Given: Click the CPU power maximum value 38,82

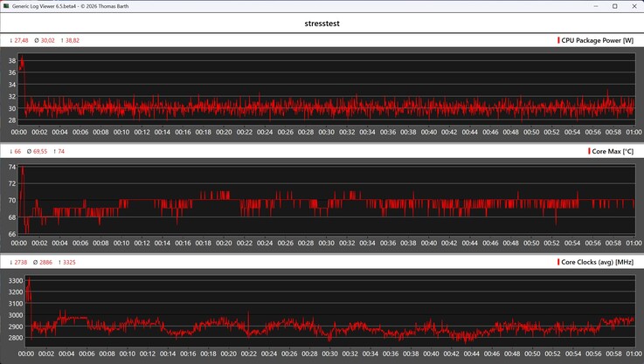Looking at the screenshot, I should tap(73, 40).
